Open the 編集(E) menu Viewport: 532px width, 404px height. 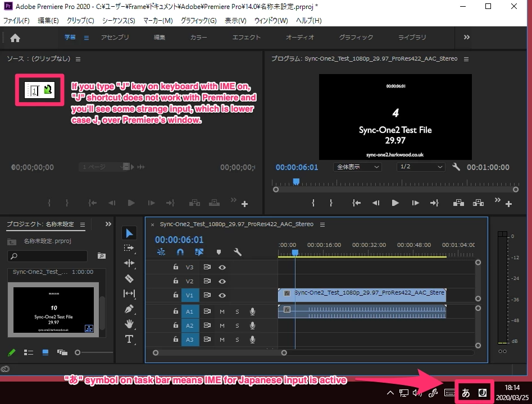click(x=48, y=21)
